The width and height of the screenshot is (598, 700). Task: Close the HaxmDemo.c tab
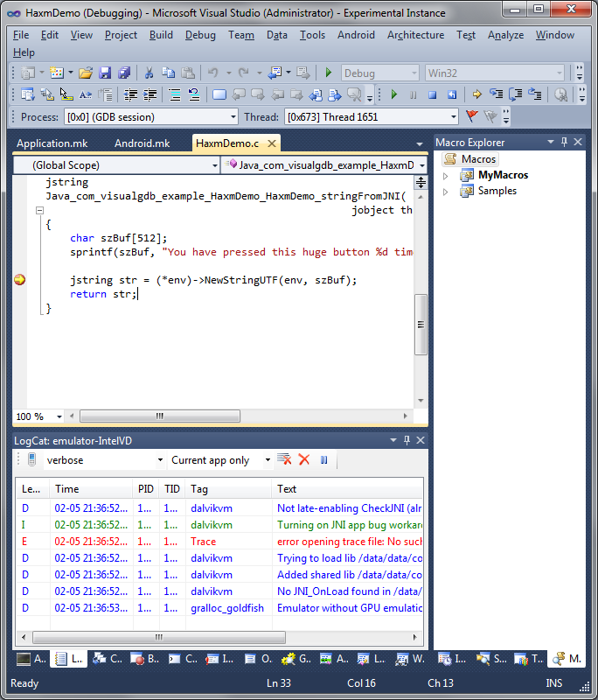click(272, 143)
